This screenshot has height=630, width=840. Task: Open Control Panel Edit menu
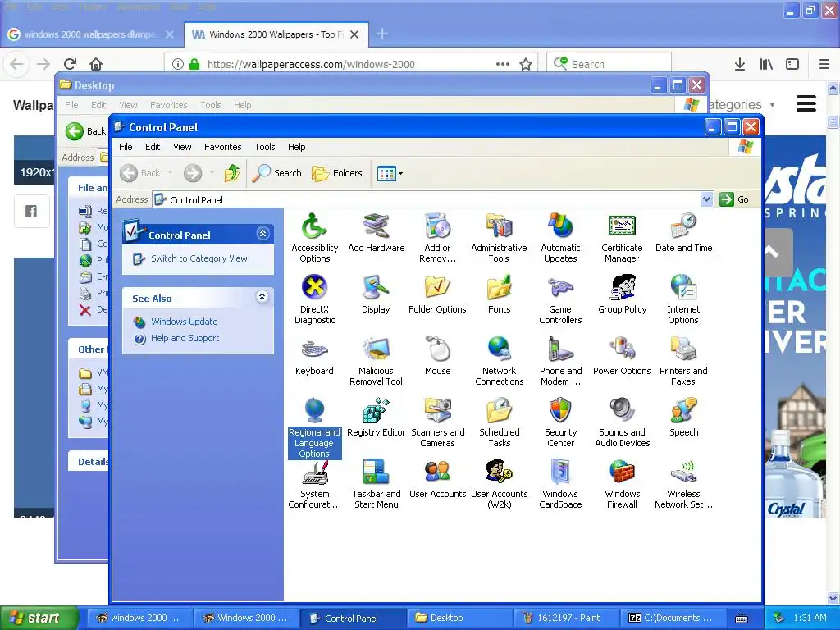[152, 147]
